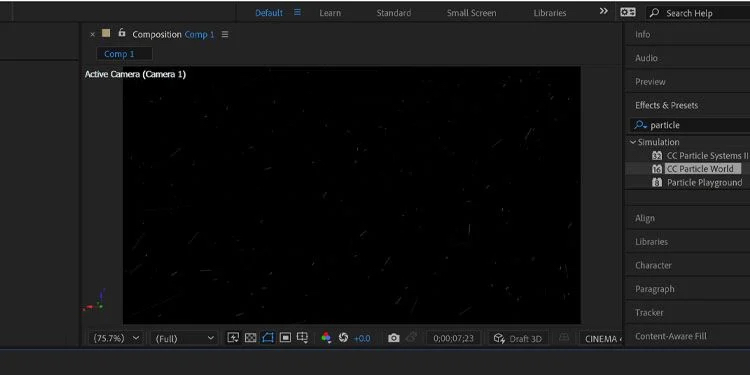Open the magnification 75.7% dropdown
The height and width of the screenshot is (375, 750).
(116, 338)
